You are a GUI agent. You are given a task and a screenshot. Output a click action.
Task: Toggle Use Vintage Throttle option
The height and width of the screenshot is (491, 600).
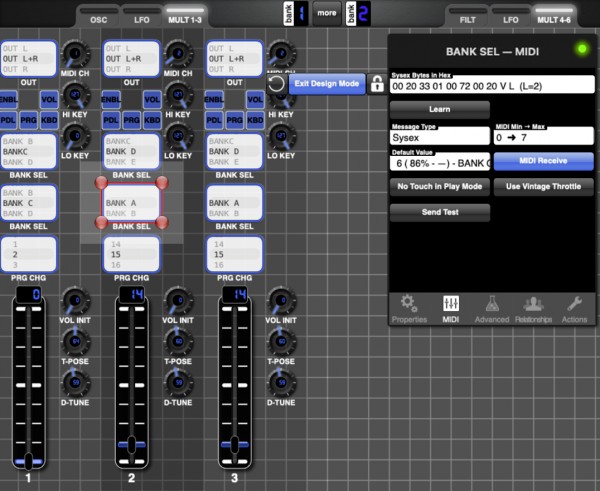pos(543,187)
